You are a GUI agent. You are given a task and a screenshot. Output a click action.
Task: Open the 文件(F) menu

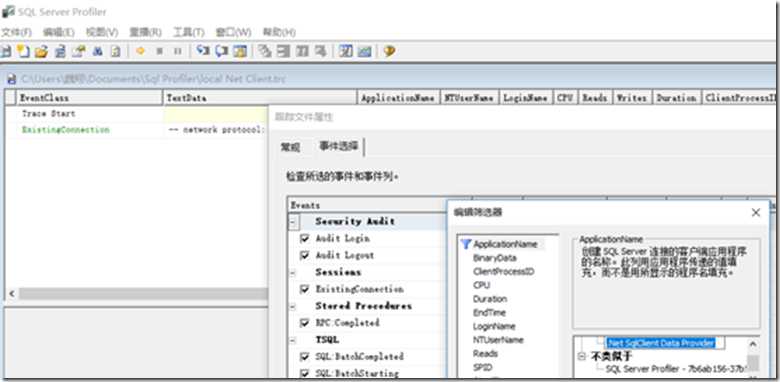[16, 32]
